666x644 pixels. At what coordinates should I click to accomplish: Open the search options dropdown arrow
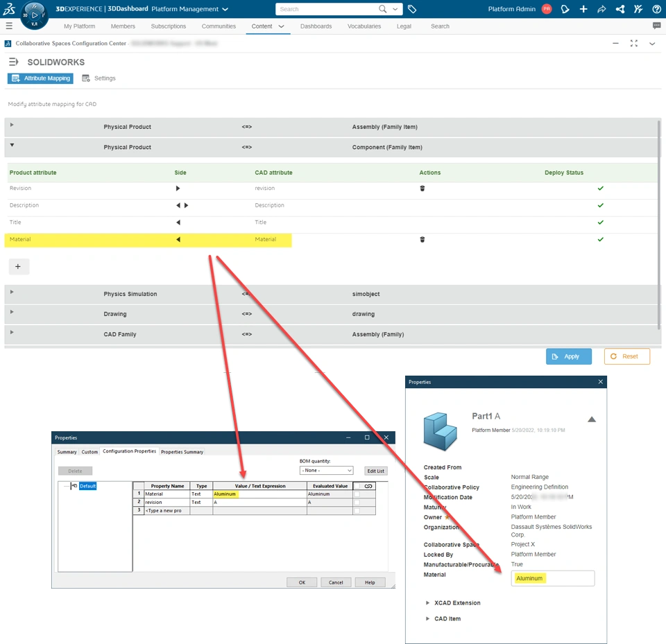tap(395, 9)
